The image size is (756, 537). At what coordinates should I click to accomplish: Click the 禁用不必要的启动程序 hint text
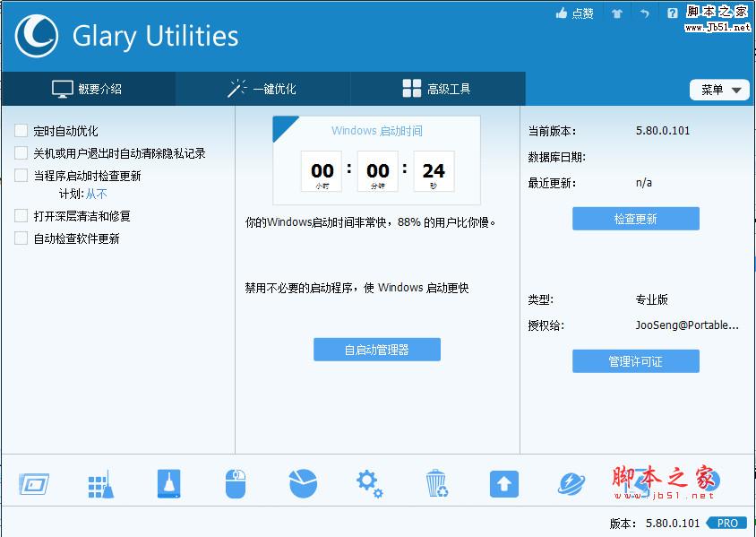(357, 288)
